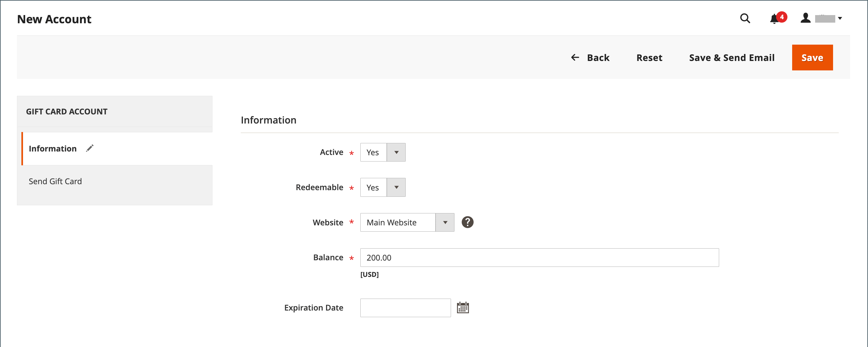The image size is (868, 347).
Task: Expand the Redeemable dropdown arrow
Action: 396,187
